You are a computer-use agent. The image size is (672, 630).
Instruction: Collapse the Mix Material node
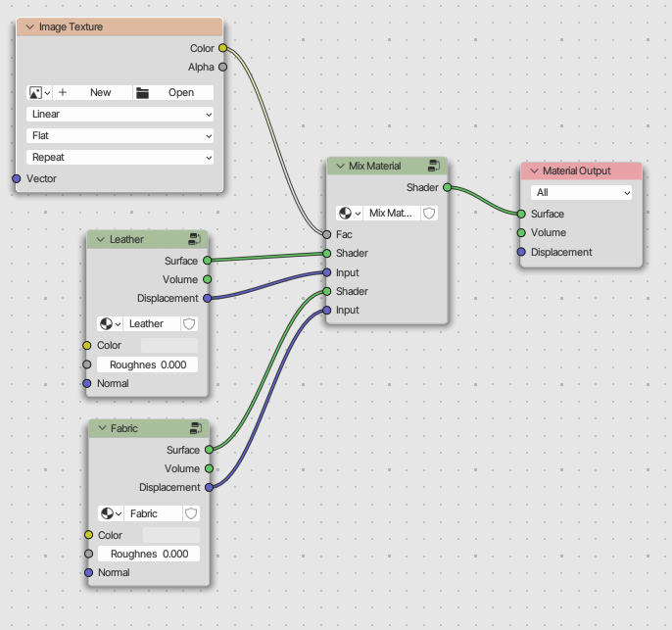pyautogui.click(x=340, y=166)
